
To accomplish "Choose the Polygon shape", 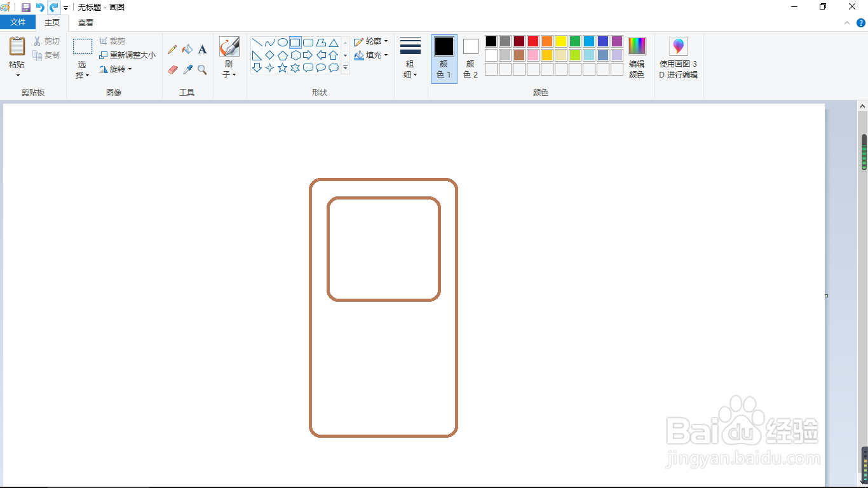I will (321, 43).
